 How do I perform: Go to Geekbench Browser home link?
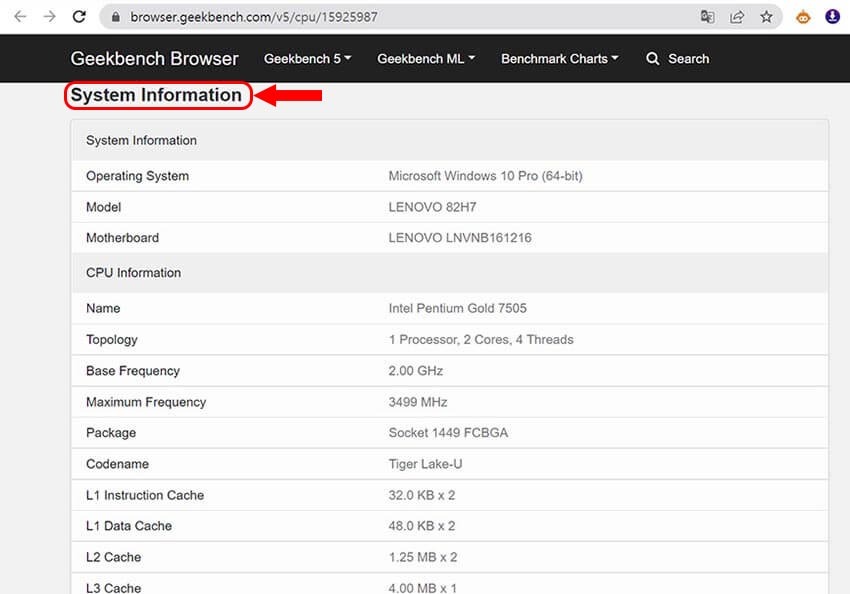154,59
